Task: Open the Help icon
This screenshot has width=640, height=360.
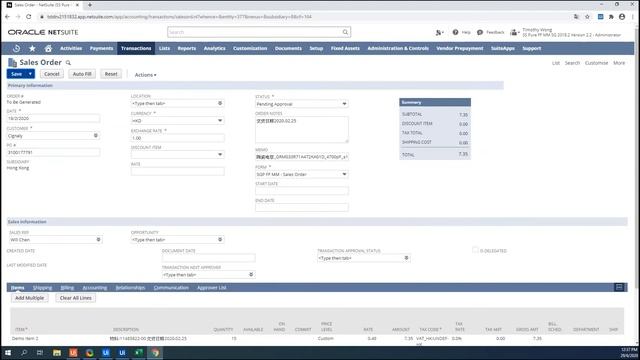Action: coord(456,32)
